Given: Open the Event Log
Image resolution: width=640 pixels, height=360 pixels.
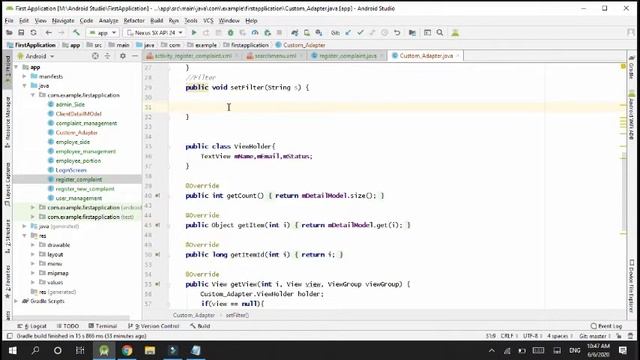Looking at the screenshot, I should pos(607,326).
